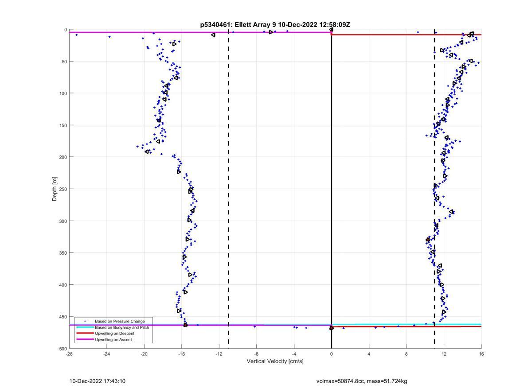Click the 'Upwelling on Ascent' legend entry
The width and height of the screenshot is (532, 392).
click(x=113, y=340)
